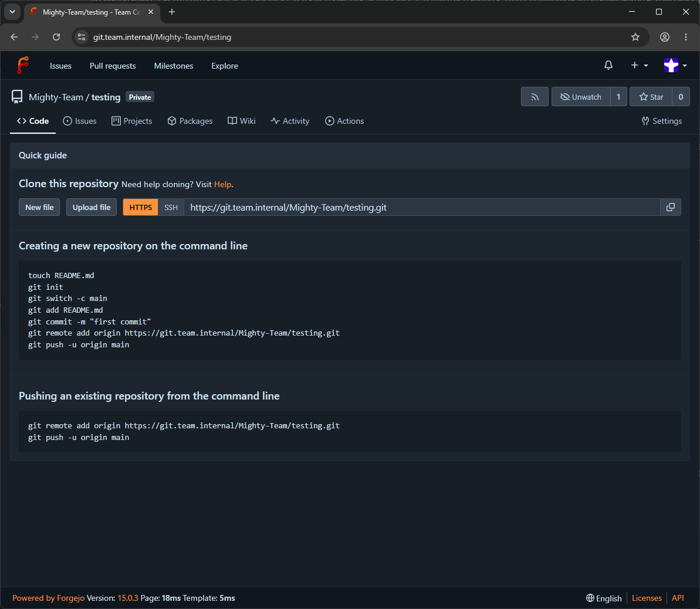View site information icon in address bar

[81, 37]
